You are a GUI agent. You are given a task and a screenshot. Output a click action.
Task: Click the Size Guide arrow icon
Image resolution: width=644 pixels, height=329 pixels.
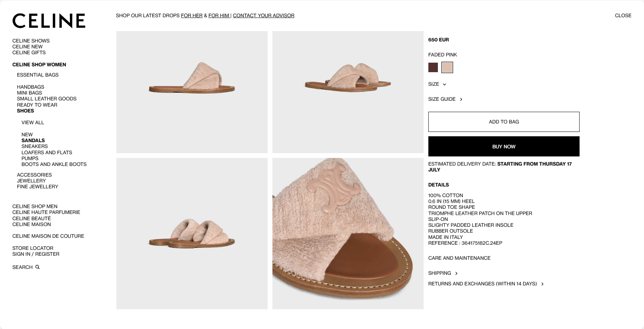pos(461,99)
